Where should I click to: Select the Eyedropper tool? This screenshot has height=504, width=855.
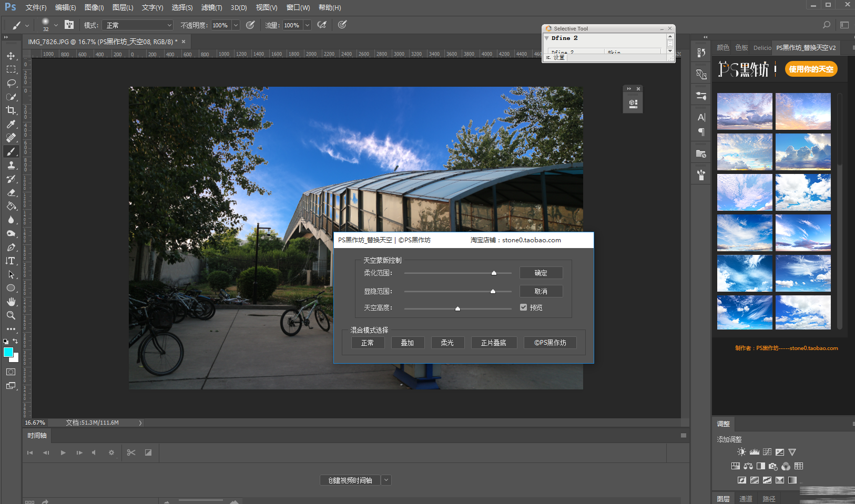coord(11,124)
